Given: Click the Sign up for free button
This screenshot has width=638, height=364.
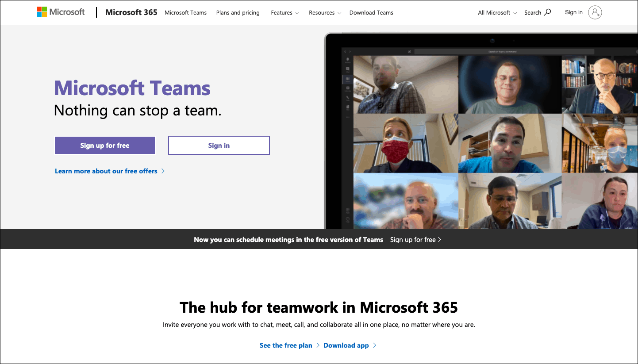Looking at the screenshot, I should coord(104,145).
